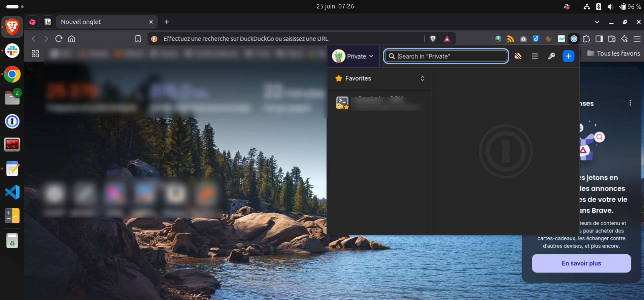Screen dimensions: 644x300
Task: Open 1Password app from the dock
Action: click(12, 121)
